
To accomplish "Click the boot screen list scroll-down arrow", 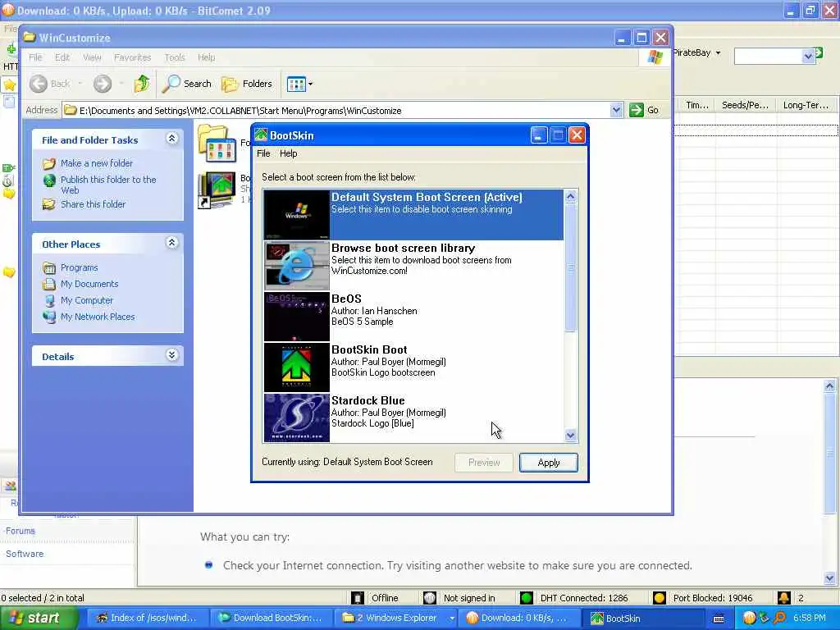I will pos(571,436).
